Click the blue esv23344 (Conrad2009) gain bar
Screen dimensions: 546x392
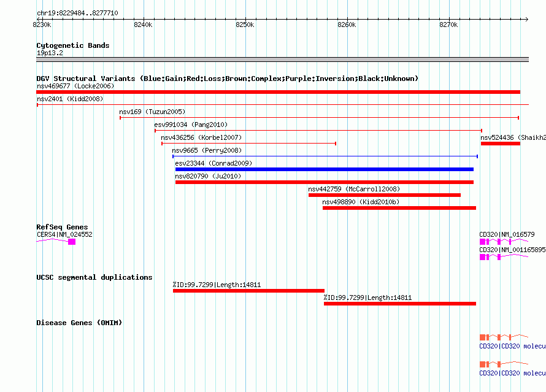[324, 169]
